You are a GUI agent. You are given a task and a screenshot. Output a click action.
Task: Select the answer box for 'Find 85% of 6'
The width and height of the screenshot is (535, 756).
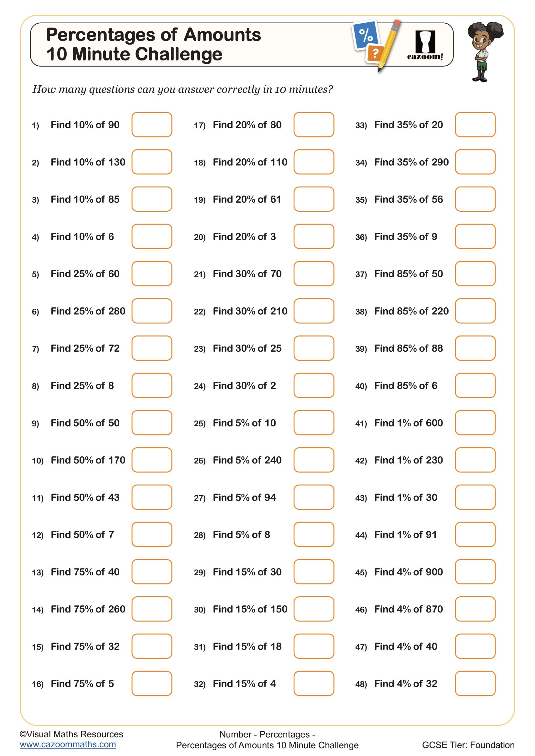(x=475, y=385)
